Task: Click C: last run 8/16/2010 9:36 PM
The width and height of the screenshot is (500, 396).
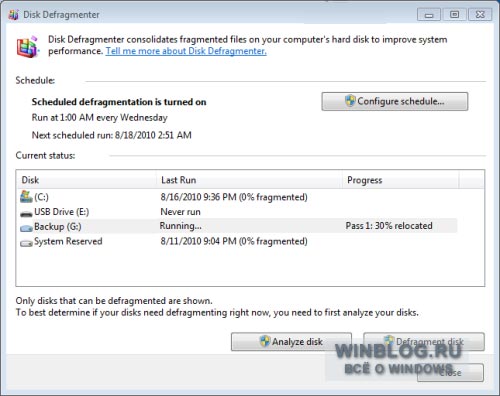Action: coord(234,197)
